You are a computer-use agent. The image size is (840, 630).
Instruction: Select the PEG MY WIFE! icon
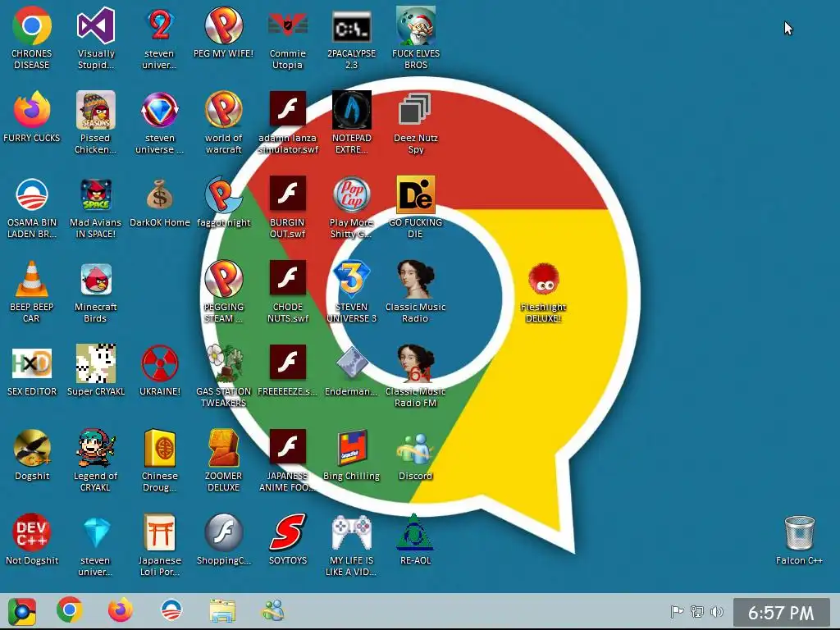click(223, 25)
